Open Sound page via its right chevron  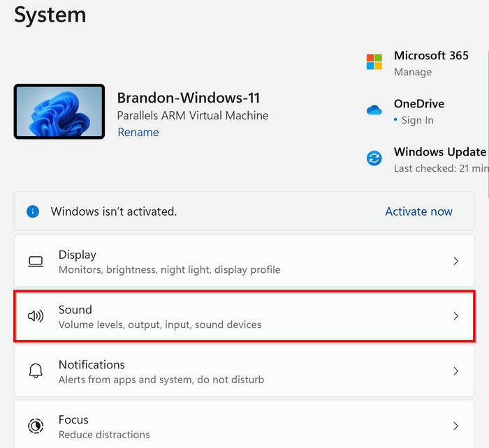455,316
